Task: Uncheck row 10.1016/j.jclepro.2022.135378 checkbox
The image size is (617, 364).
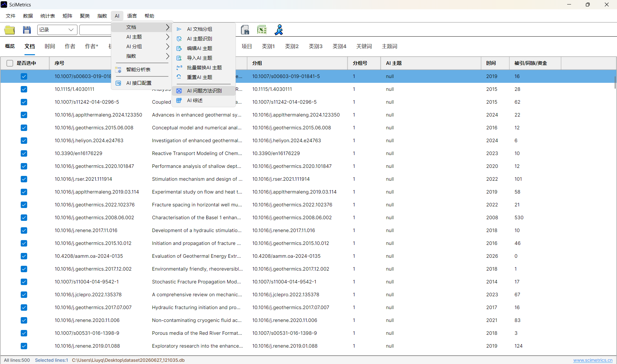Action: point(24,295)
